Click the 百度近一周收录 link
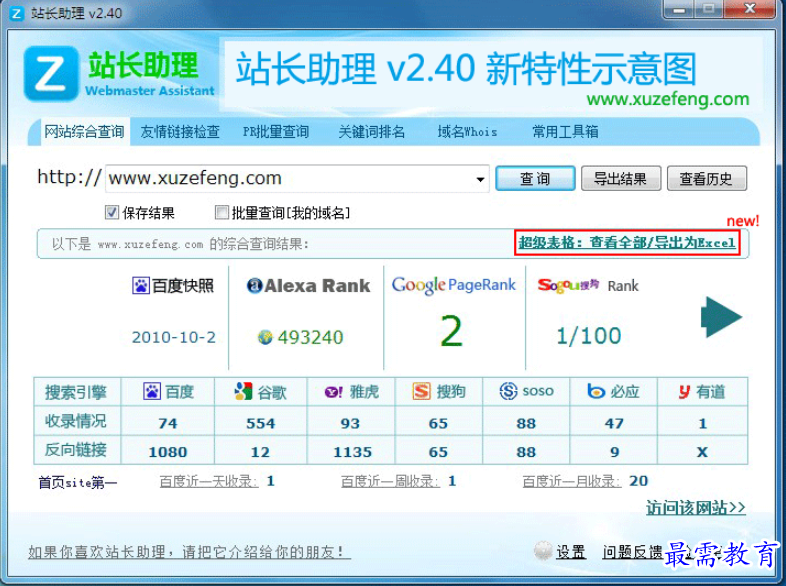The image size is (786, 586). [x=390, y=481]
